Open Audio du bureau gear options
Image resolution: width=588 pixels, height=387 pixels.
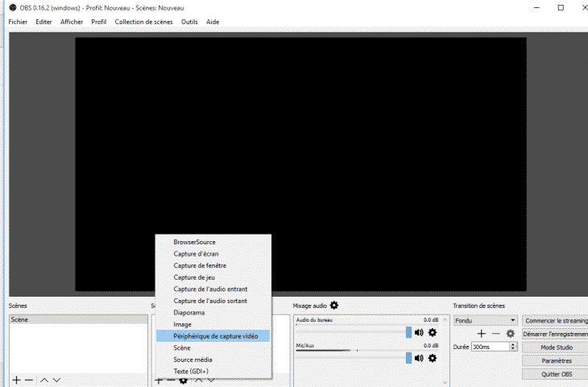coord(433,332)
